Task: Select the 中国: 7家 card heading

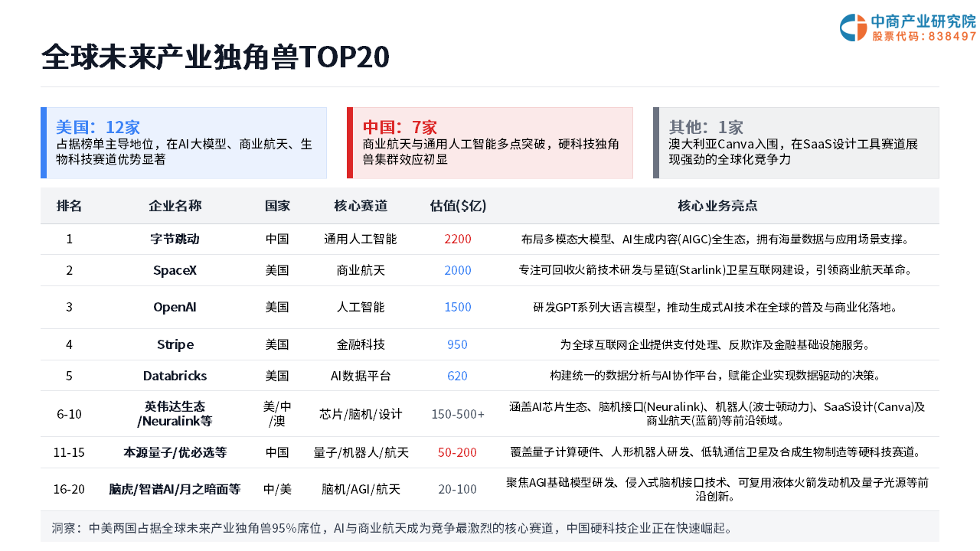Action: [x=400, y=127]
